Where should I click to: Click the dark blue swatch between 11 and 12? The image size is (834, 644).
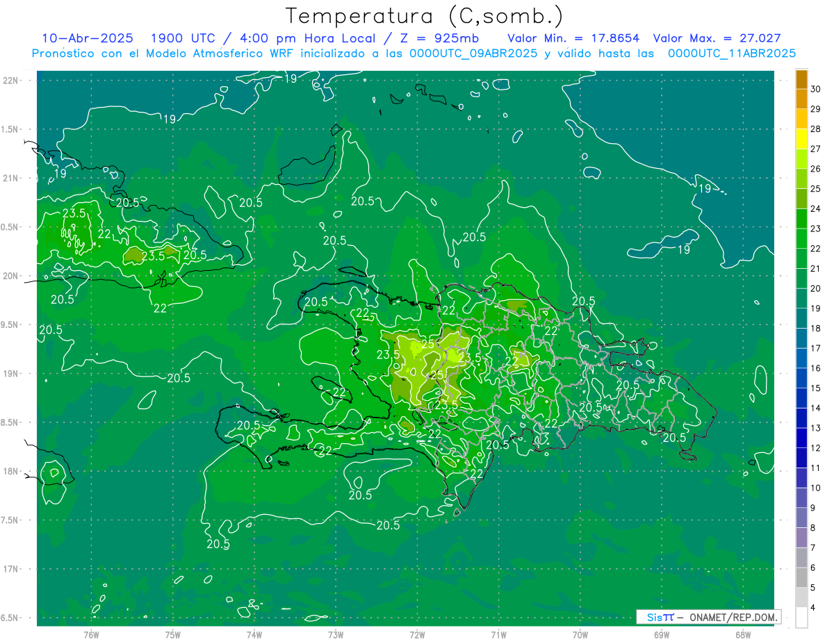click(801, 458)
